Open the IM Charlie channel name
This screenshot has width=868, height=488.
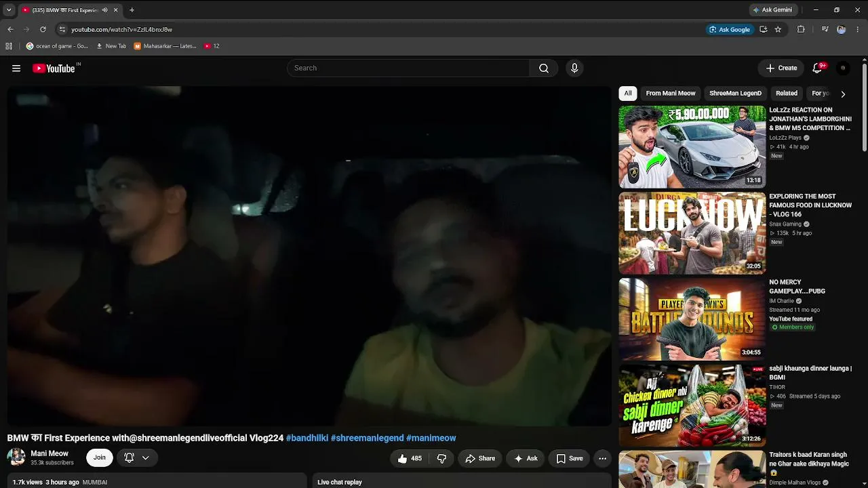tap(781, 301)
